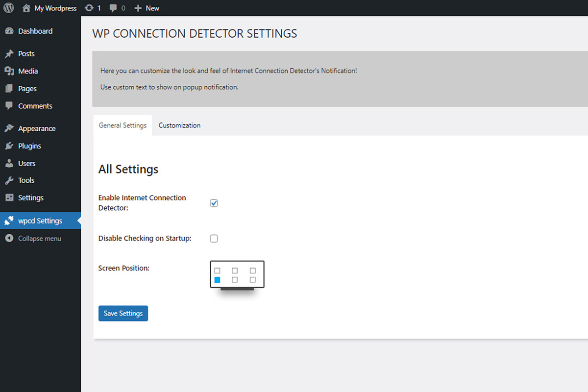
Task: Click the WordPress logo icon
Action: [x=9, y=8]
